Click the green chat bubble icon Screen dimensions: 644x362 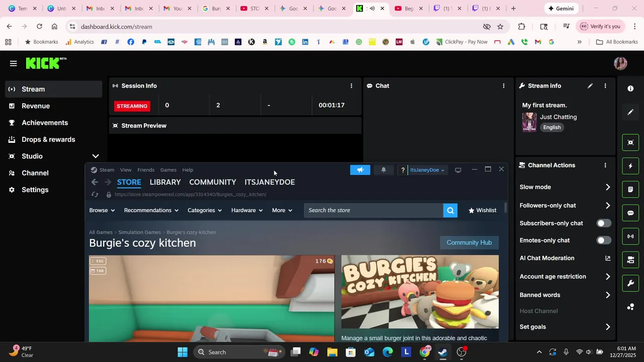630,213
